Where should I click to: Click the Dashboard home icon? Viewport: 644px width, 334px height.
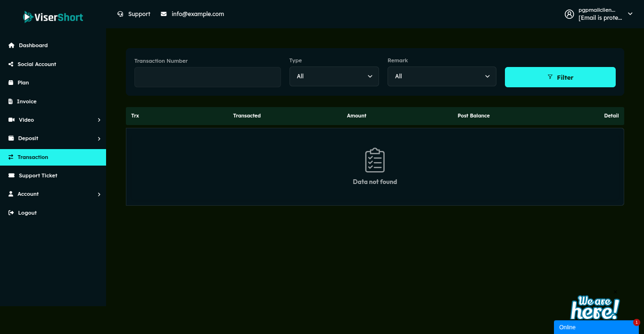(11, 46)
